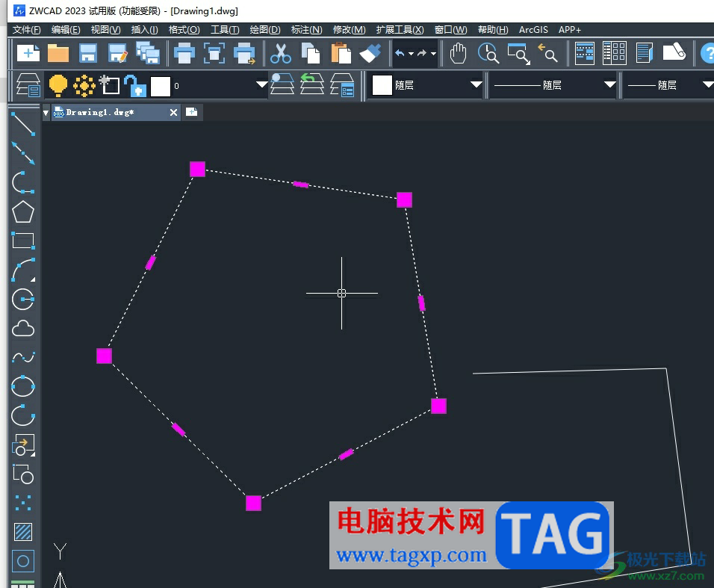Select the Line draw tool
714x588 pixels.
pos(22,124)
